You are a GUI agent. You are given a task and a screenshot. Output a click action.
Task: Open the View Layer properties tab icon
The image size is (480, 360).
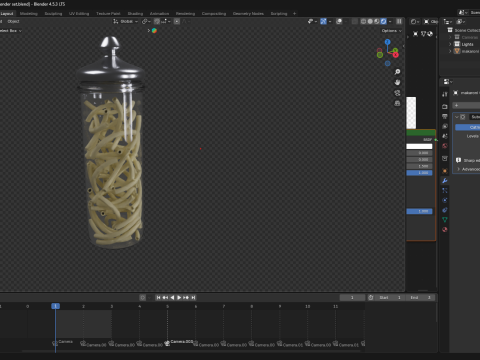(445, 126)
